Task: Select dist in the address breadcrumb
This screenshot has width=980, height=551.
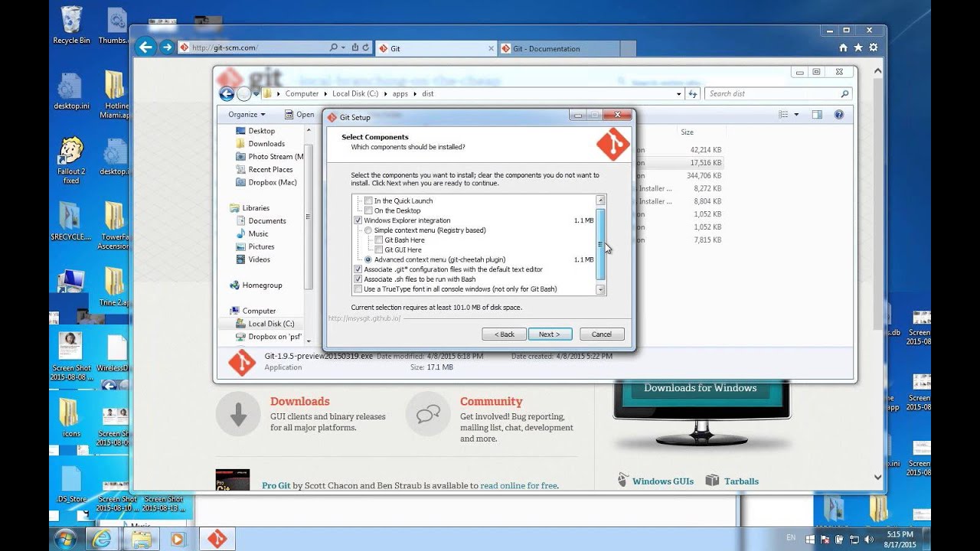Action: coord(428,94)
